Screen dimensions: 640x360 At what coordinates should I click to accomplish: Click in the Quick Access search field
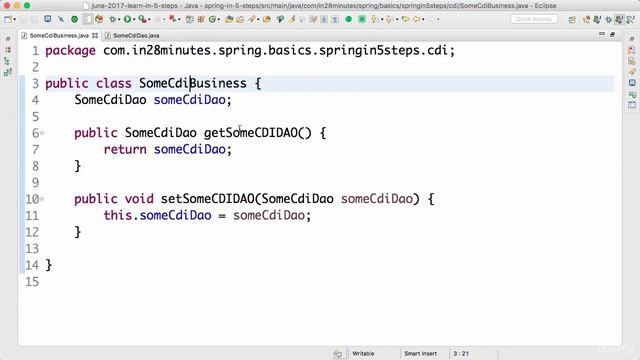pos(534,19)
